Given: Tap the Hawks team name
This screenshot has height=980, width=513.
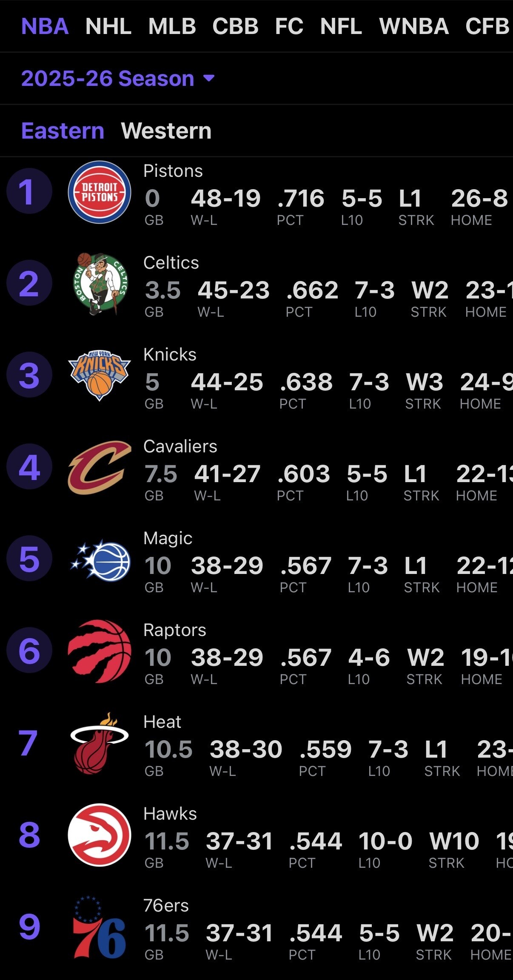Looking at the screenshot, I should [x=170, y=814].
